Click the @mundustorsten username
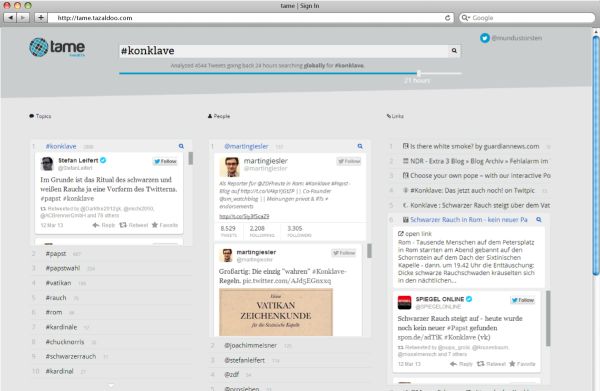The width and height of the screenshot is (600, 391). (517, 38)
